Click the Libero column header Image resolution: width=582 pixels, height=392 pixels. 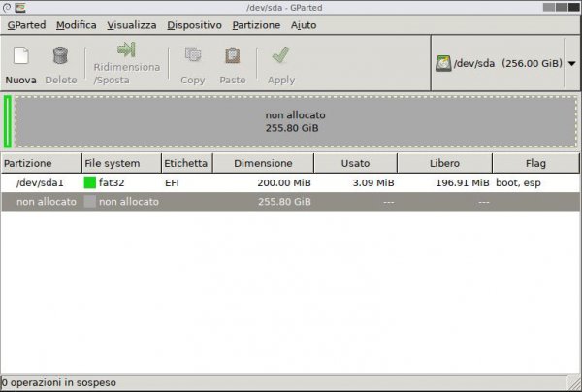click(x=444, y=163)
